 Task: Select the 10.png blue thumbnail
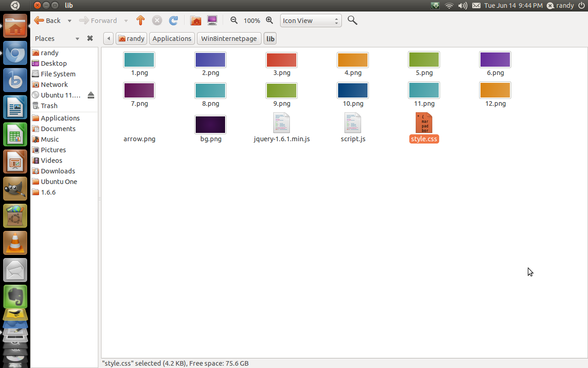pyautogui.click(x=353, y=91)
